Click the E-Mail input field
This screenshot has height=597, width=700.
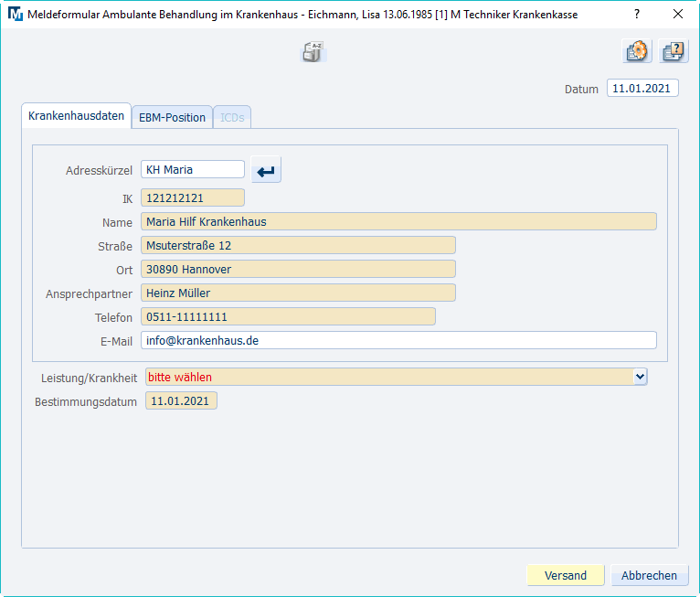point(398,340)
